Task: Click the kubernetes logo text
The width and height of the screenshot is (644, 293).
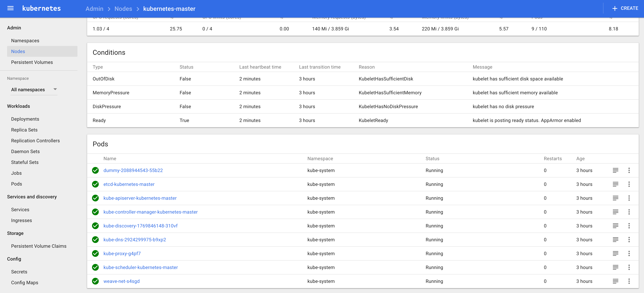Action: 41,8
